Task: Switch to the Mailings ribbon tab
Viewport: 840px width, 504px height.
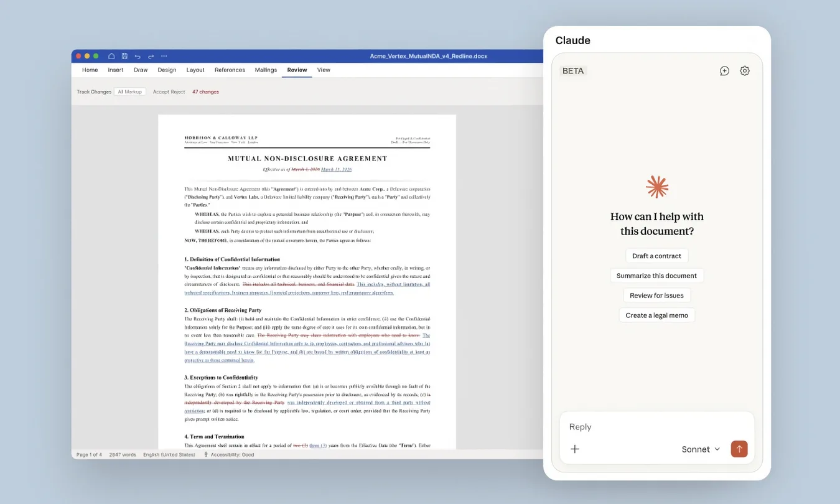Action: pos(266,70)
